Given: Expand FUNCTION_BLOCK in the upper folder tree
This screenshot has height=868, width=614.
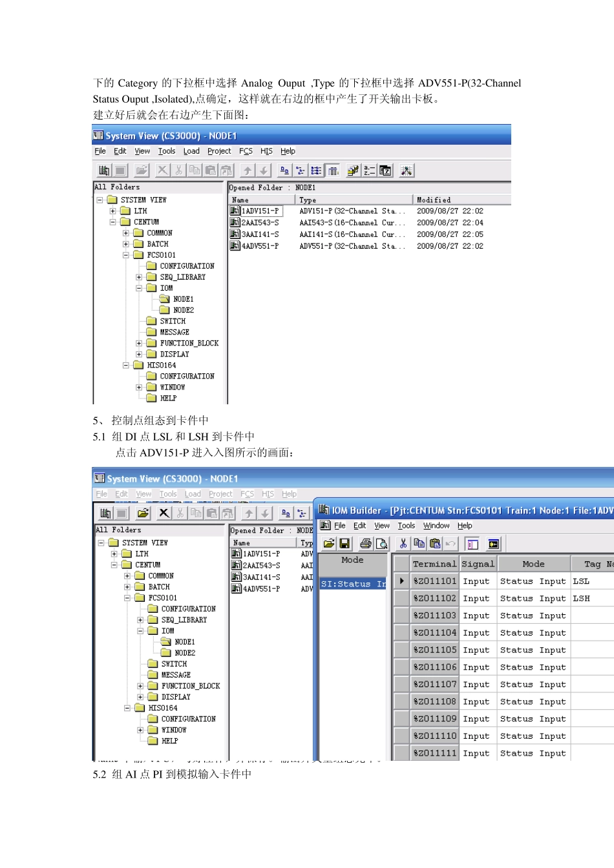Looking at the screenshot, I should 139,344.
